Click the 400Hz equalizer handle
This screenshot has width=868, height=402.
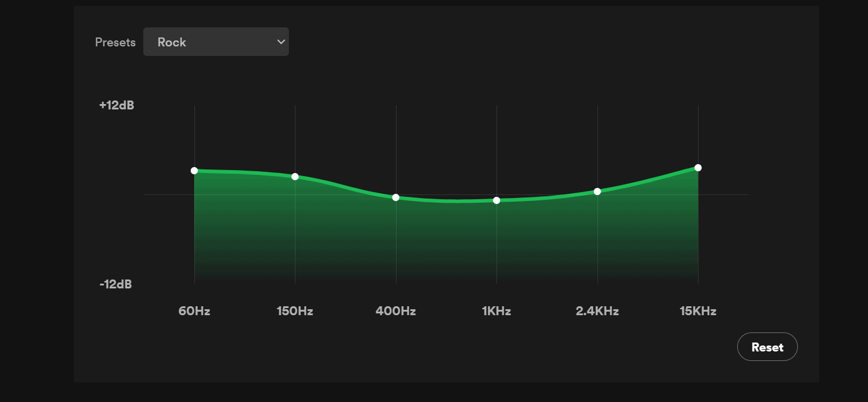pyautogui.click(x=396, y=197)
